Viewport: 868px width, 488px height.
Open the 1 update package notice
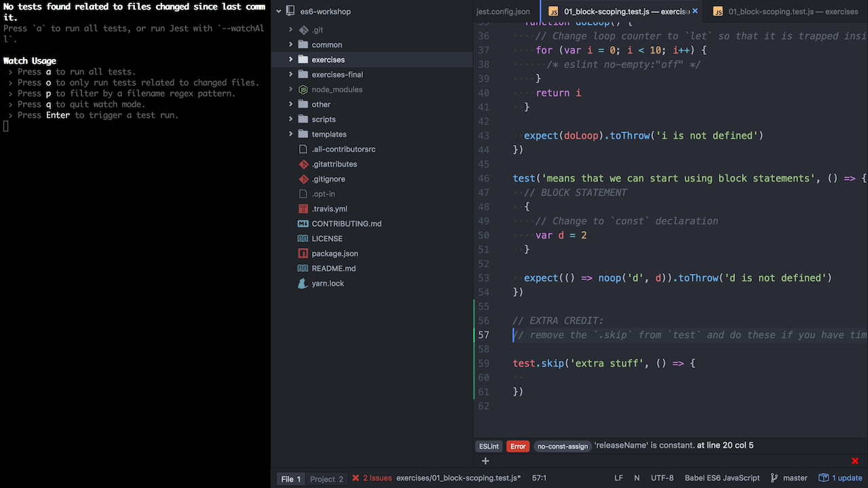[841, 479]
